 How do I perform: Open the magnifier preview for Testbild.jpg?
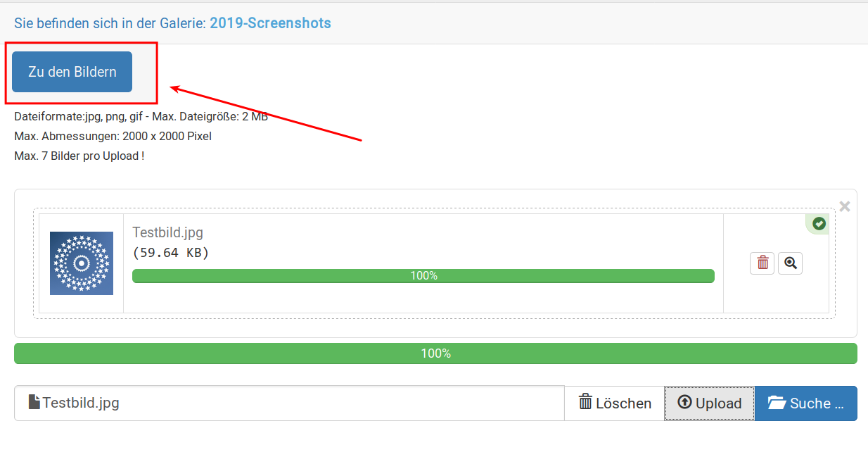click(791, 263)
